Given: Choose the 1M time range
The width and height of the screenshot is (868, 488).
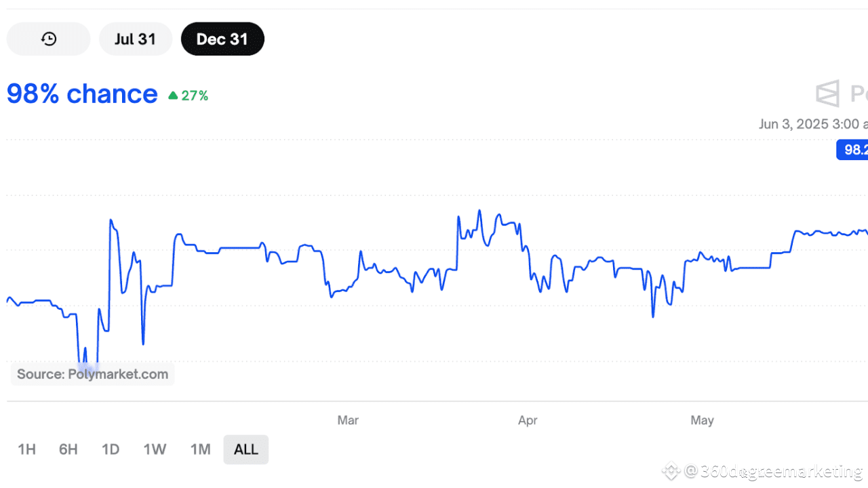Looking at the screenshot, I should [x=200, y=449].
